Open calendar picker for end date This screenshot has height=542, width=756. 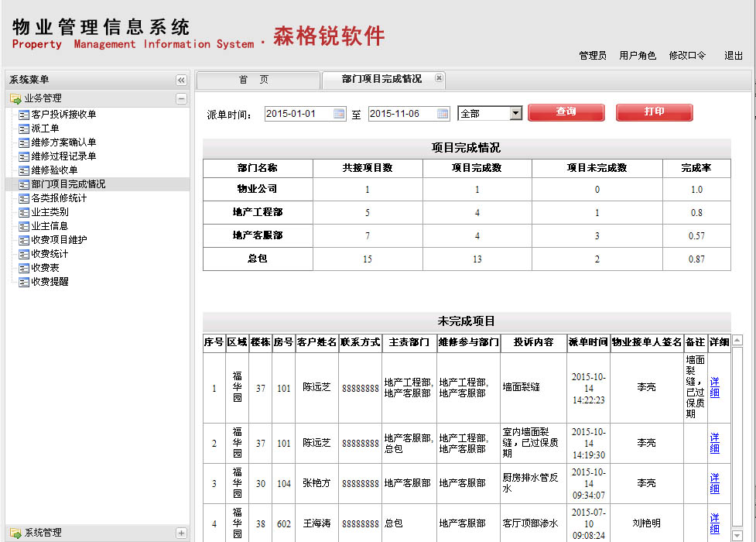[443, 114]
